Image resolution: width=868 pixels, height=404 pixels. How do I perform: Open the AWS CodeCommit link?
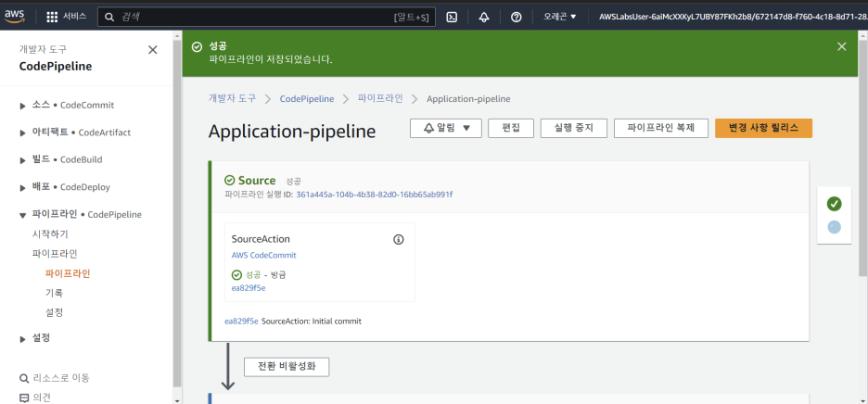coord(264,256)
